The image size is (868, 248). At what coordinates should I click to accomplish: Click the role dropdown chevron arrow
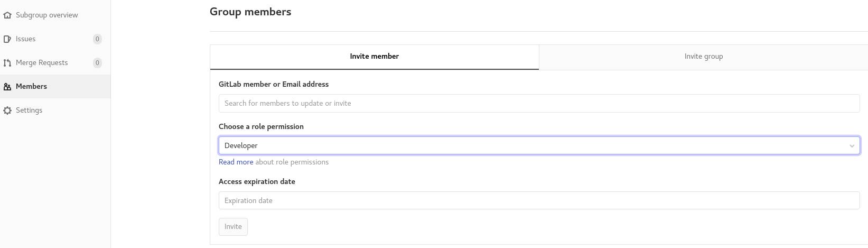(852, 146)
